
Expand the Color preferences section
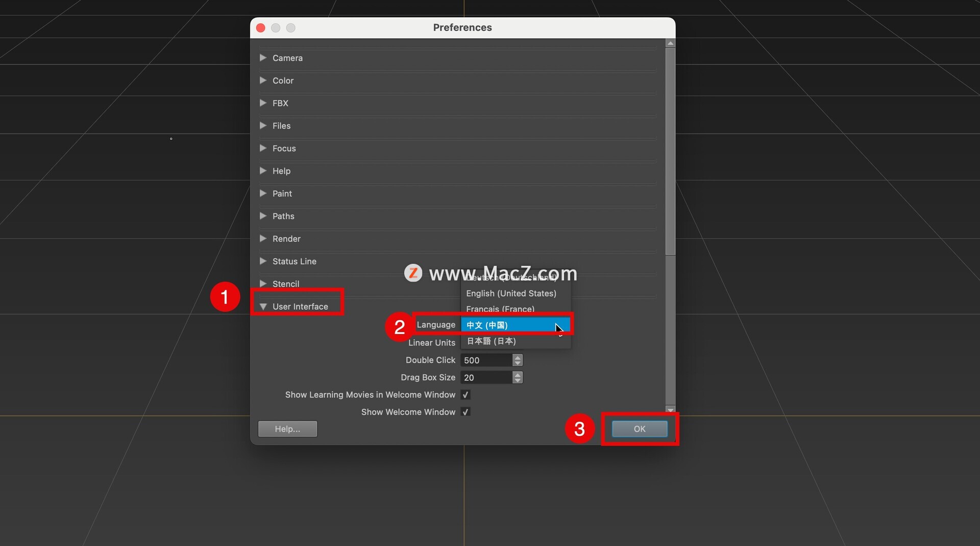click(x=263, y=81)
